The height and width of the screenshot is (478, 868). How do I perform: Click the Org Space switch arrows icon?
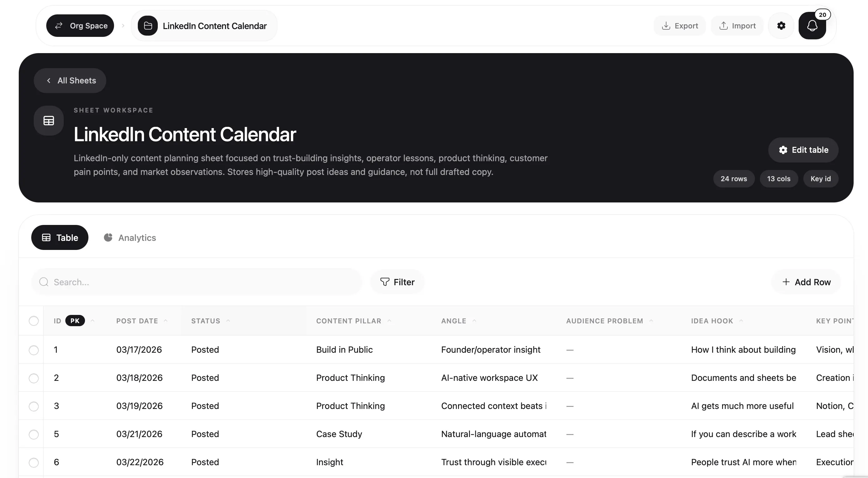point(59,26)
